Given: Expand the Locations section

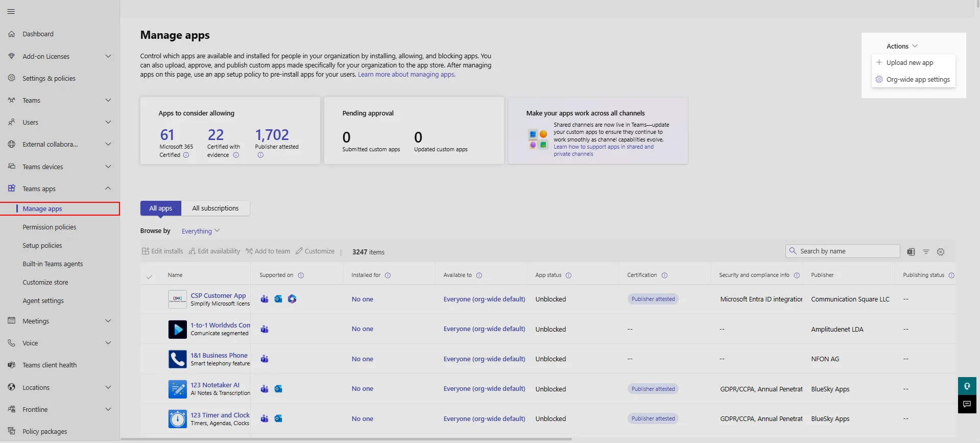Looking at the screenshot, I should point(108,387).
